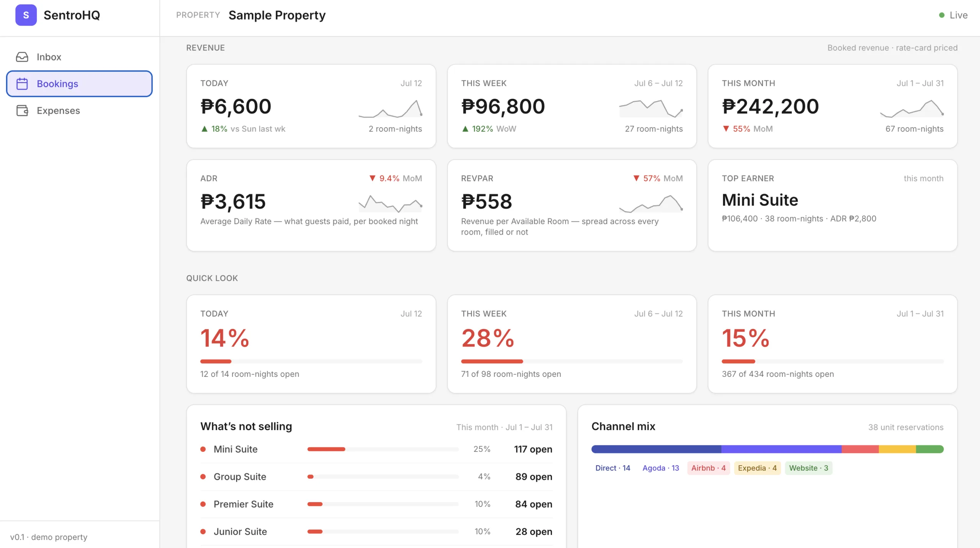Click the This Week ₱96,800 value
This screenshot has height=548, width=980.
(x=503, y=106)
